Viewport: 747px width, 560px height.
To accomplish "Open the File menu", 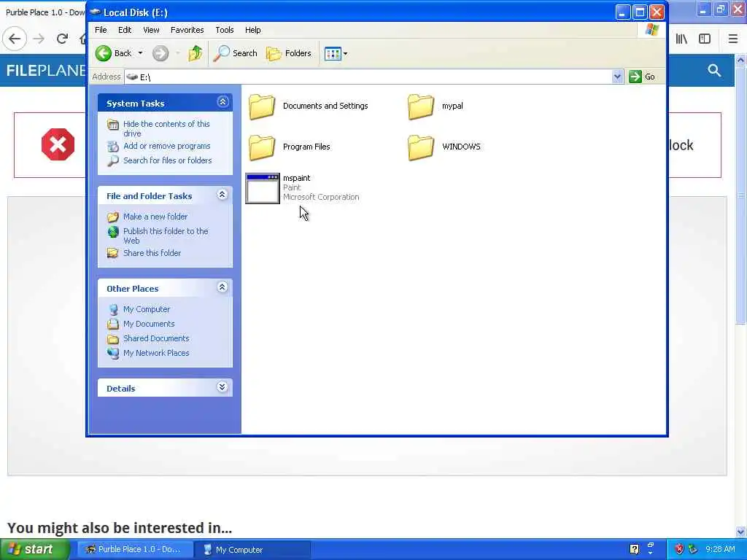I will [x=101, y=30].
